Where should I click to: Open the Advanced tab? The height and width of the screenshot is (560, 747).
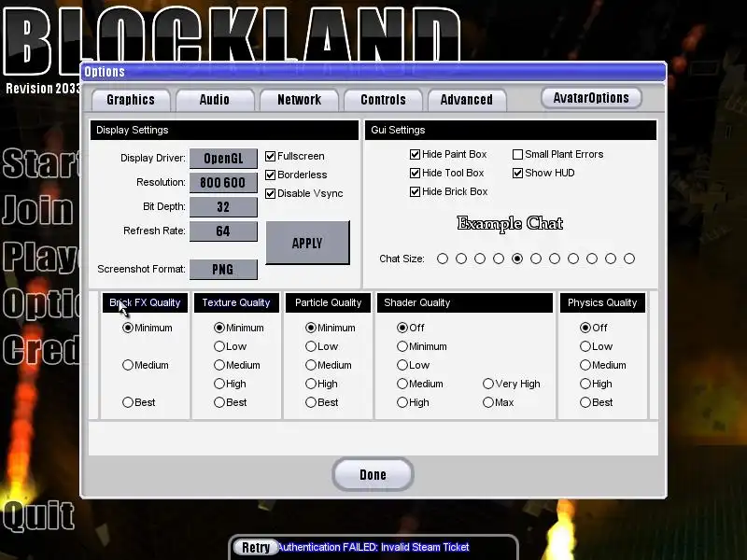click(x=466, y=100)
